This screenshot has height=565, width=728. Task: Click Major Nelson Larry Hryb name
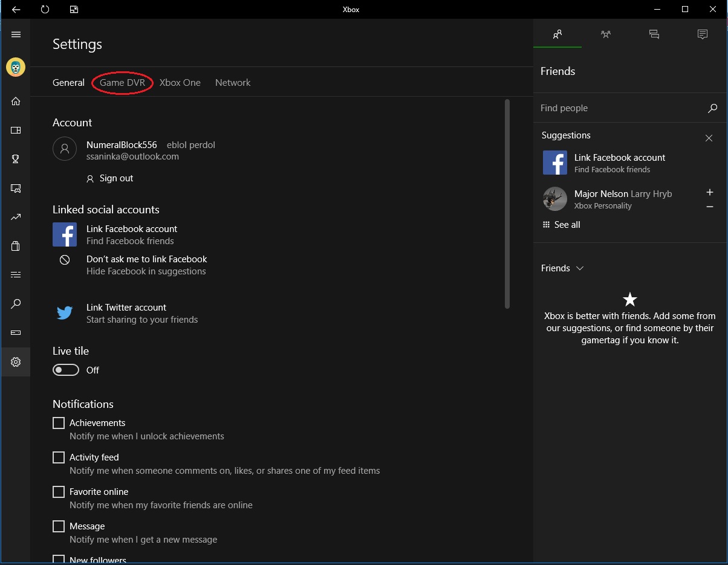pos(623,194)
